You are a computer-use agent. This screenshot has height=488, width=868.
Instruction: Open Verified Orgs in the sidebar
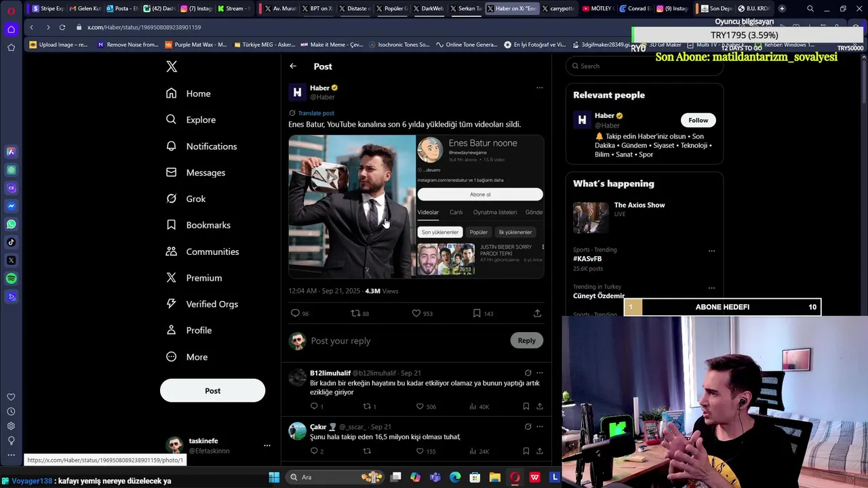coord(202,304)
